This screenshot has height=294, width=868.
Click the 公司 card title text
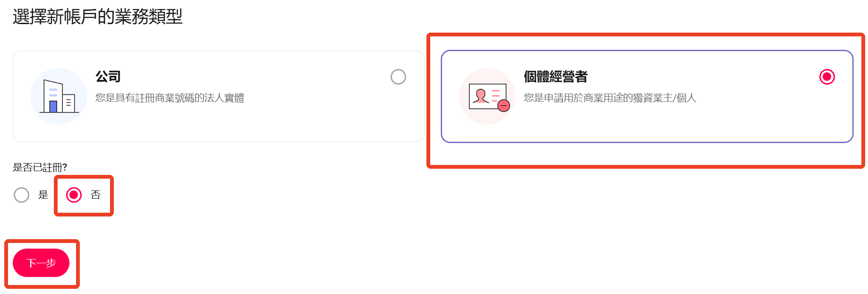[108, 77]
